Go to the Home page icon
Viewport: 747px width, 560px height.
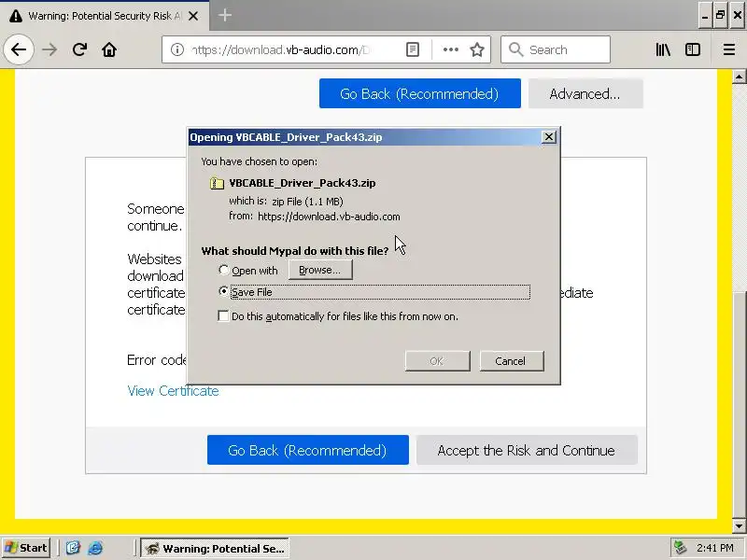click(109, 49)
